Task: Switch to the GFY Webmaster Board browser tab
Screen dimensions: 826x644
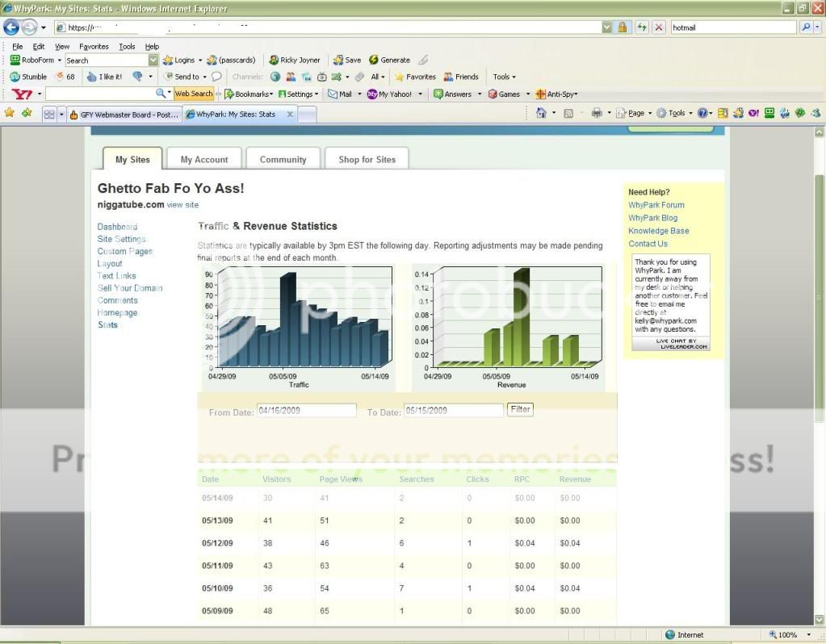Action: point(125,115)
